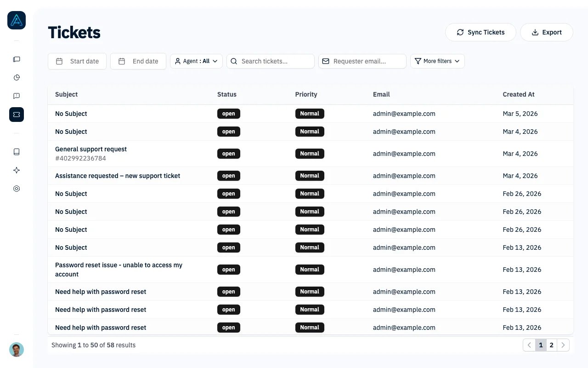Go to the previous page arrow
588x368 pixels.
click(529, 345)
